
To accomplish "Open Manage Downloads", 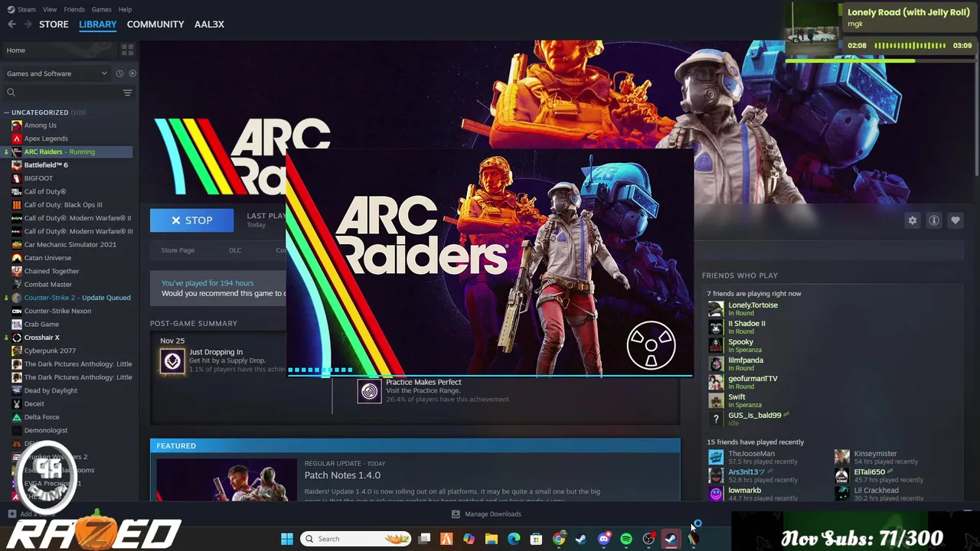I will point(487,514).
